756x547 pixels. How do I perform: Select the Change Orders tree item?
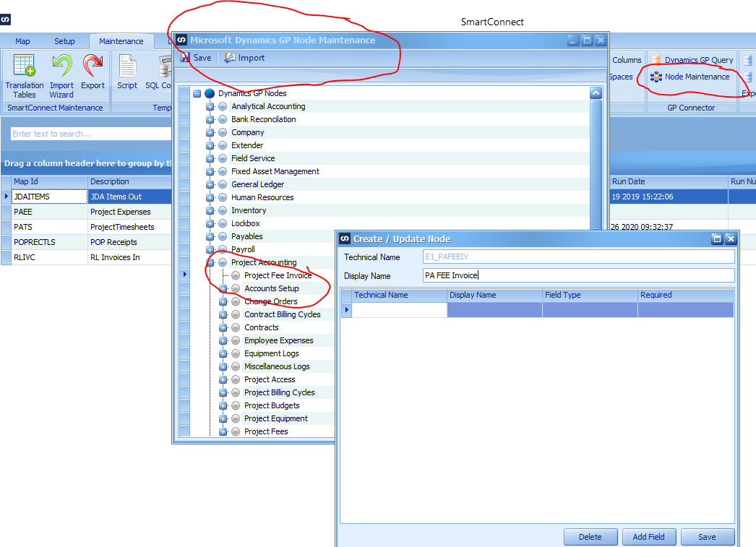click(x=271, y=301)
